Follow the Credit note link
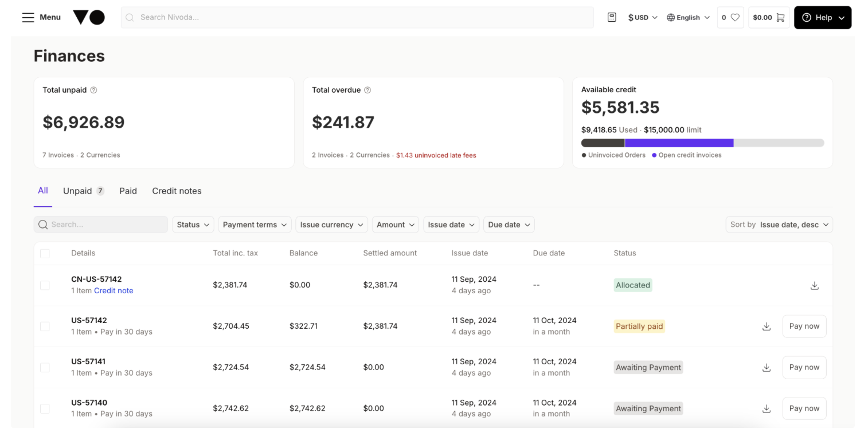This screenshot has width=868, height=433. (x=114, y=290)
